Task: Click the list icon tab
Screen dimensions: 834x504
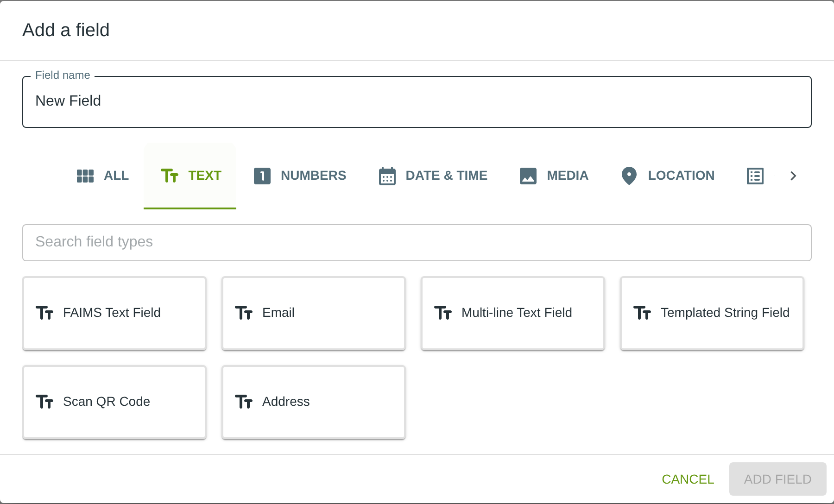Action: click(755, 176)
